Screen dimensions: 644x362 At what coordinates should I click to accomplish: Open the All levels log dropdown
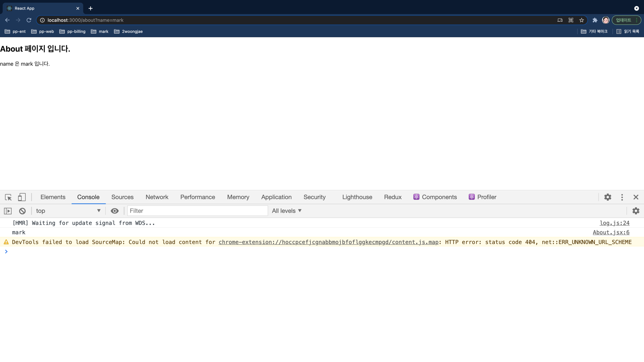pos(287,211)
